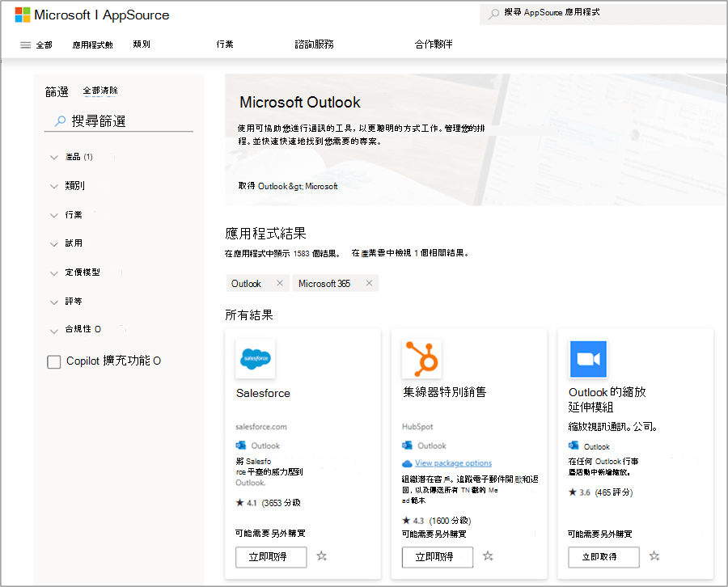This screenshot has width=728, height=587.
Task: Focus the 搜尋 AppSource 應用程式 box
Action: 602,13
